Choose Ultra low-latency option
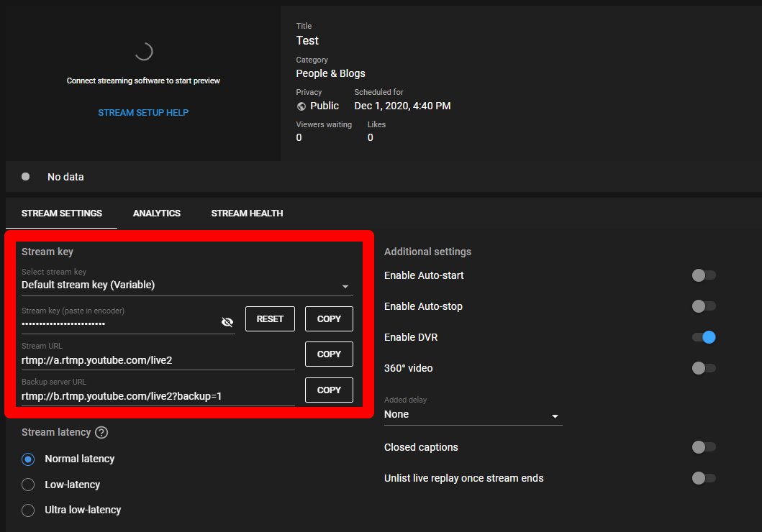Viewport: 762px width, 532px height. point(29,510)
